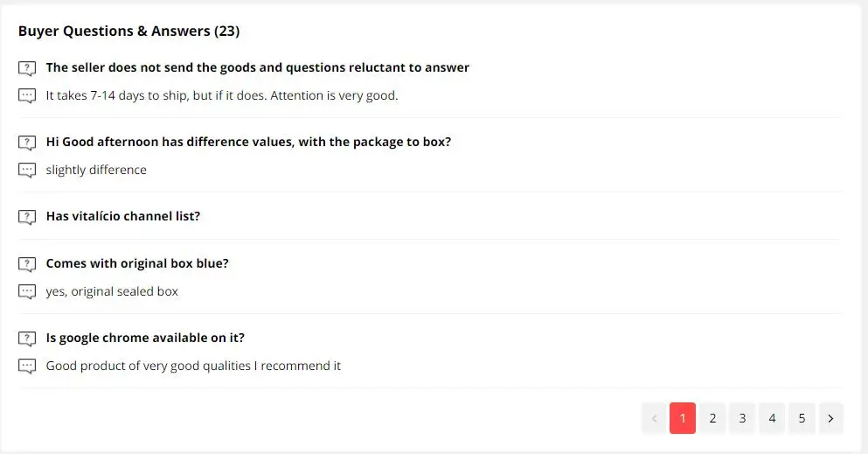Click question icon beside seller shipping question

click(27, 68)
